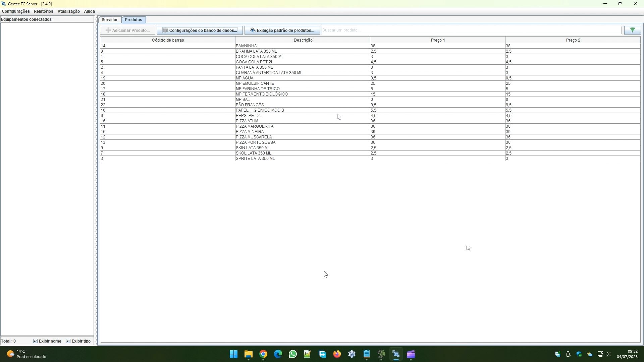Sort by Descrição column header
This screenshot has width=644, height=362.
303,40
